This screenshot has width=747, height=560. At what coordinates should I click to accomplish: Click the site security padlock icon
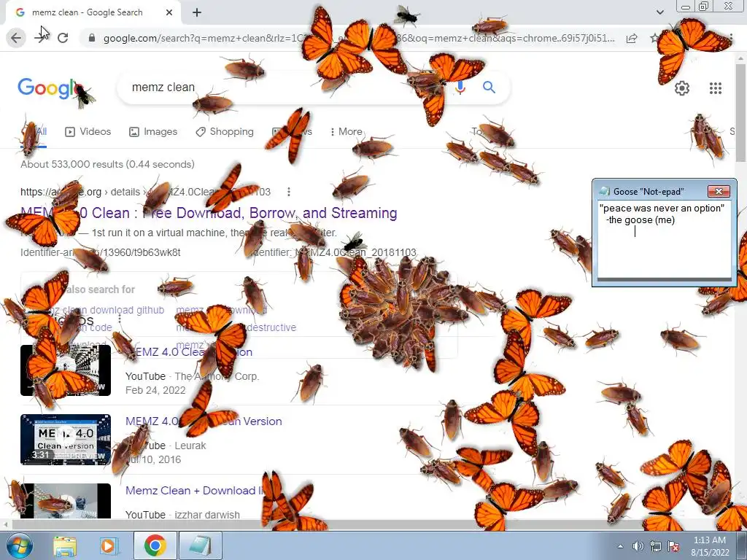(x=92, y=38)
